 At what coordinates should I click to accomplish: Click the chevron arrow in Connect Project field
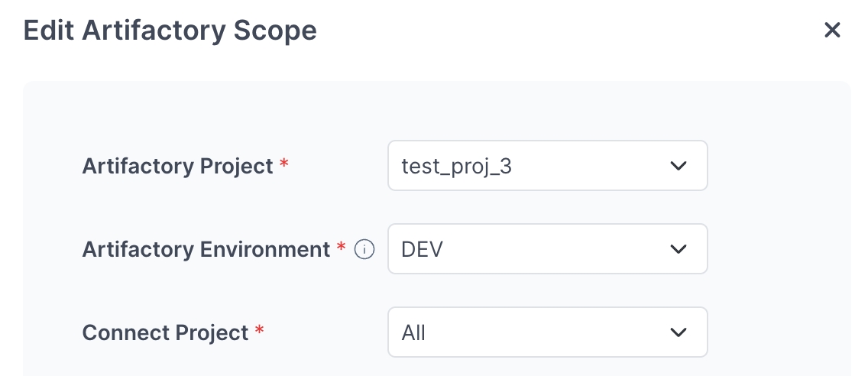pos(678,332)
